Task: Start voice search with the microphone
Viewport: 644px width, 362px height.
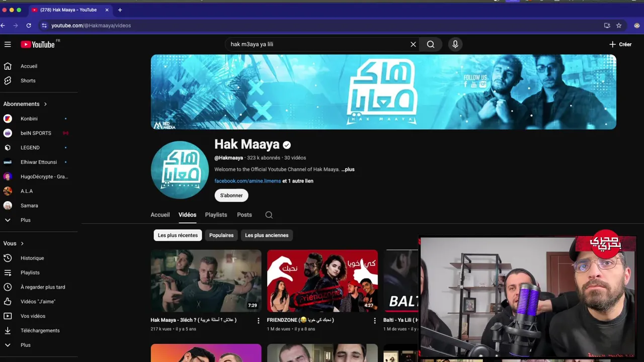Action: (x=455, y=44)
